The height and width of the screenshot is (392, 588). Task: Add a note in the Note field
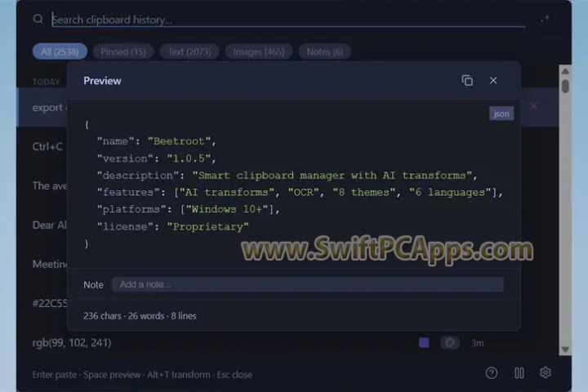[x=308, y=284]
